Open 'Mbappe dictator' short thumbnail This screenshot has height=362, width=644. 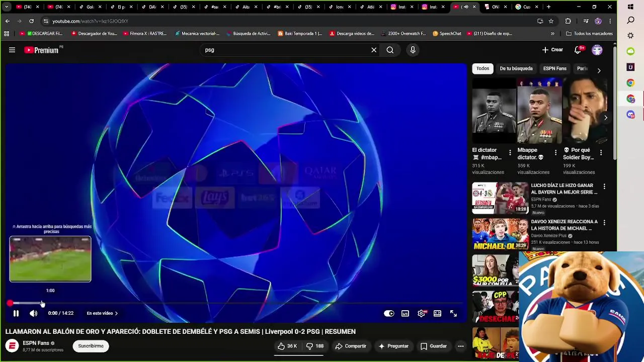point(539,111)
